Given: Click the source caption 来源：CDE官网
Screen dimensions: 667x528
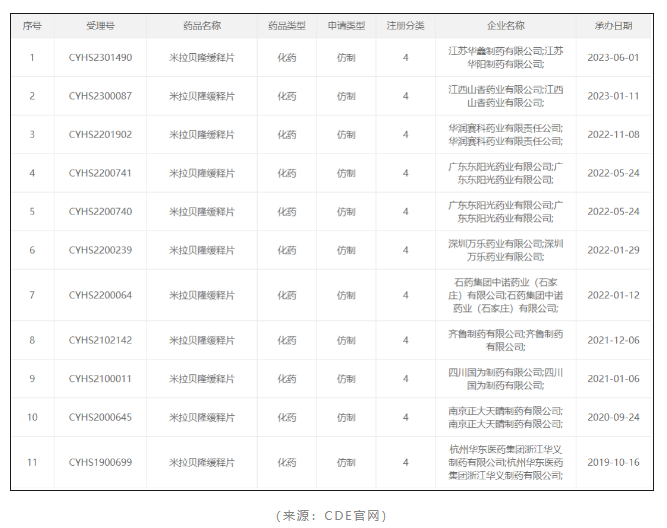Looking at the screenshot, I should point(331,516).
